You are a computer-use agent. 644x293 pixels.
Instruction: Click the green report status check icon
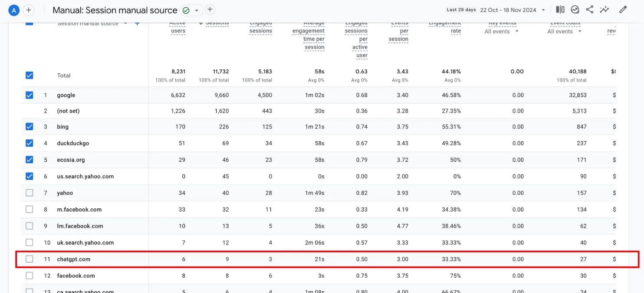tap(186, 10)
